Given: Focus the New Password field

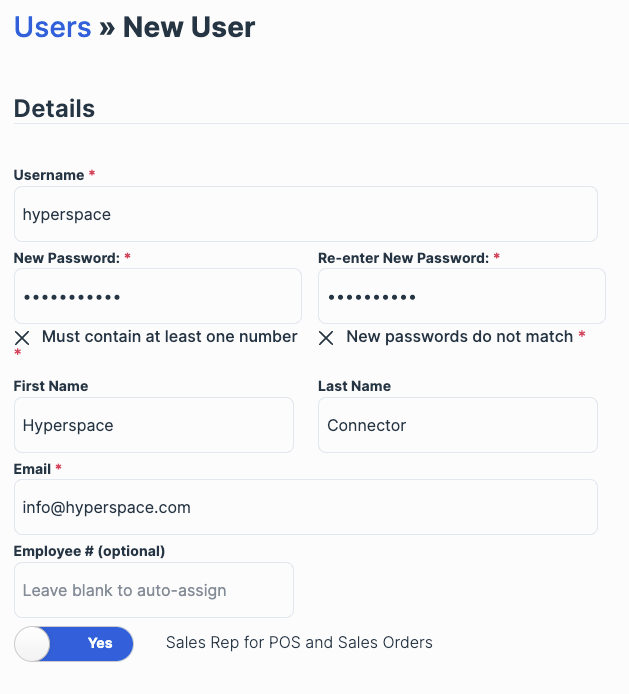Looking at the screenshot, I should (157, 296).
